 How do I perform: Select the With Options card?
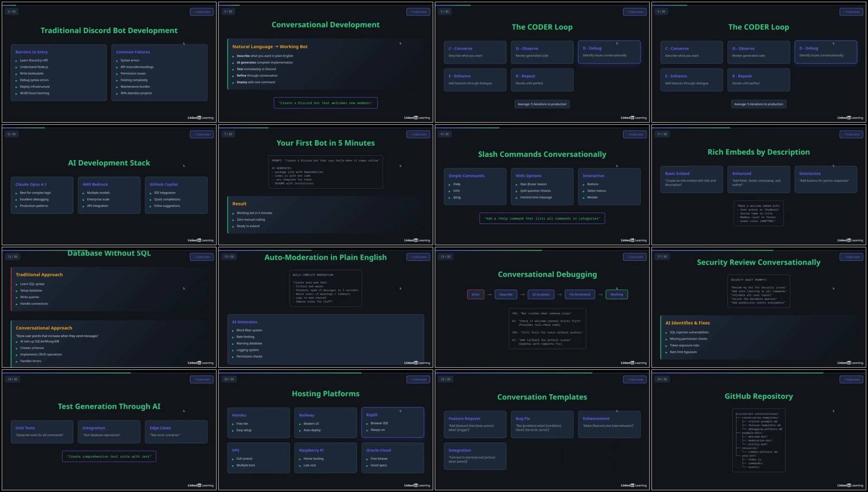(542, 186)
